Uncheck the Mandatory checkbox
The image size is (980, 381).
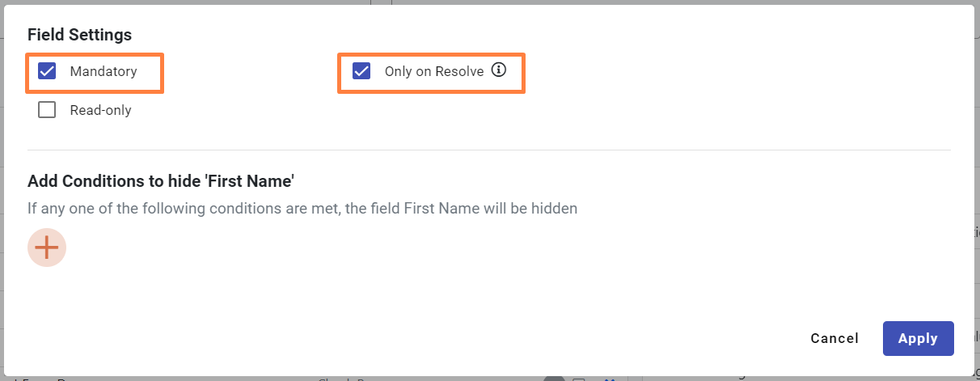click(x=48, y=71)
